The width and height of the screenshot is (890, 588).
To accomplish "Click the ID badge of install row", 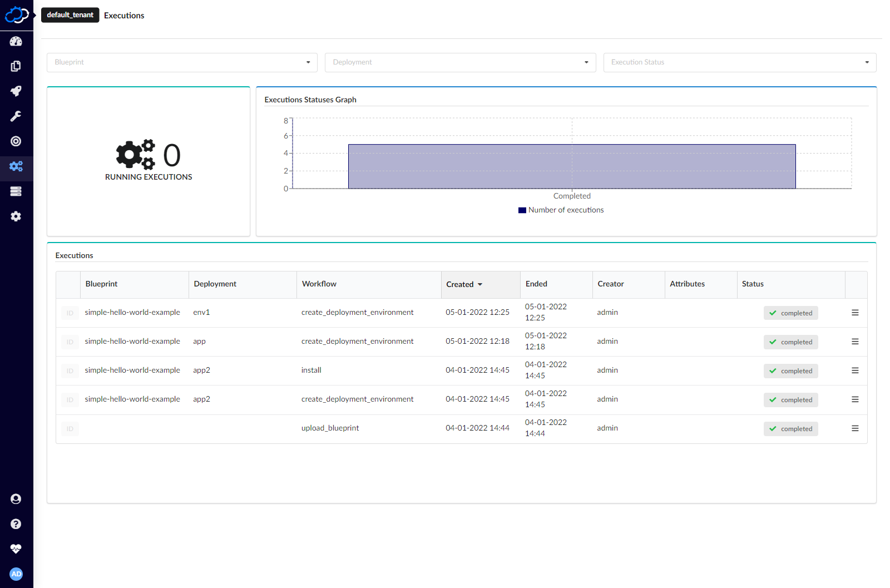I will 70,371.
